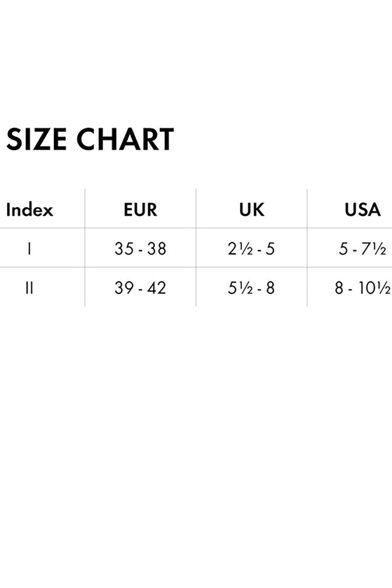
Task: Click the UK 5½ - 8 cell
Action: tap(251, 288)
